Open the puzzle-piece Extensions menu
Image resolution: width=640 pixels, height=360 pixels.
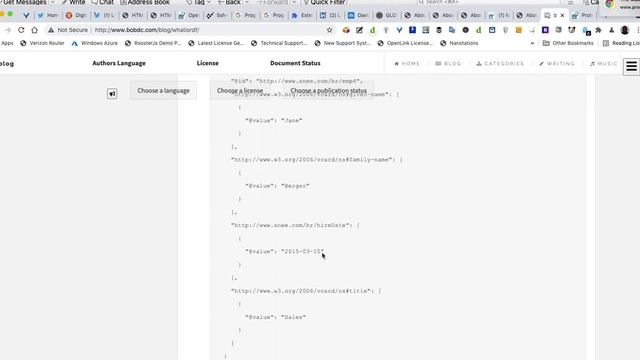598,30
